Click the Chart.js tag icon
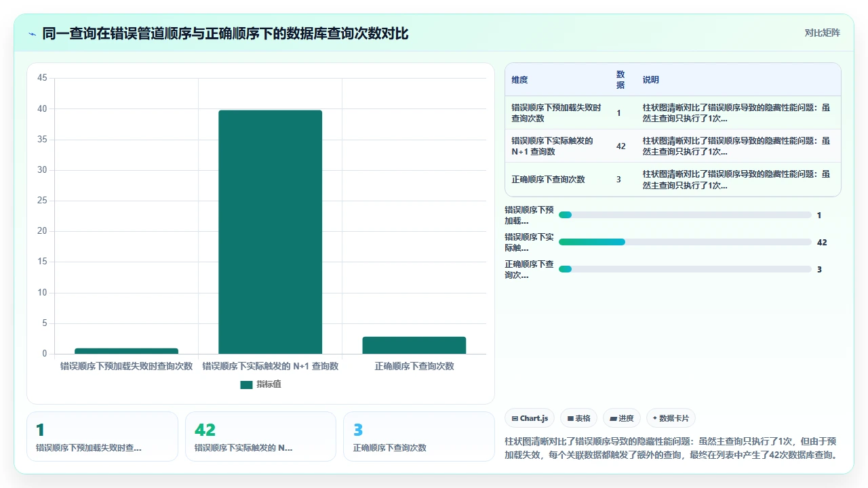This screenshot has width=868, height=488. pyautogui.click(x=515, y=419)
